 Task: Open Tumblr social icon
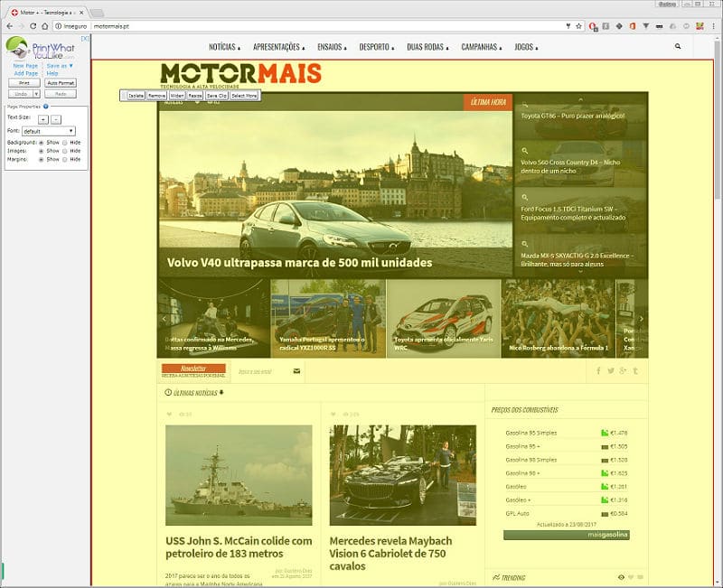point(635,371)
